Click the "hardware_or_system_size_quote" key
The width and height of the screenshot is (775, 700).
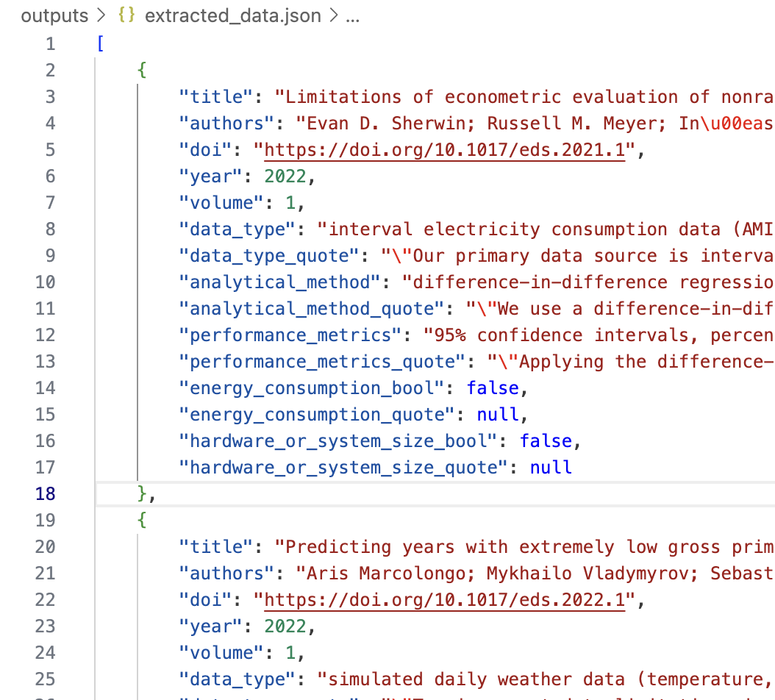tap(344, 467)
